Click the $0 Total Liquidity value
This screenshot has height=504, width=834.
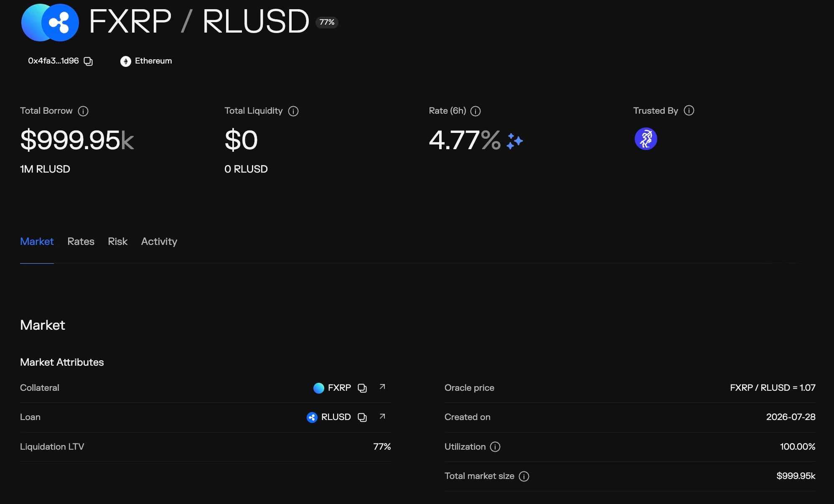241,140
